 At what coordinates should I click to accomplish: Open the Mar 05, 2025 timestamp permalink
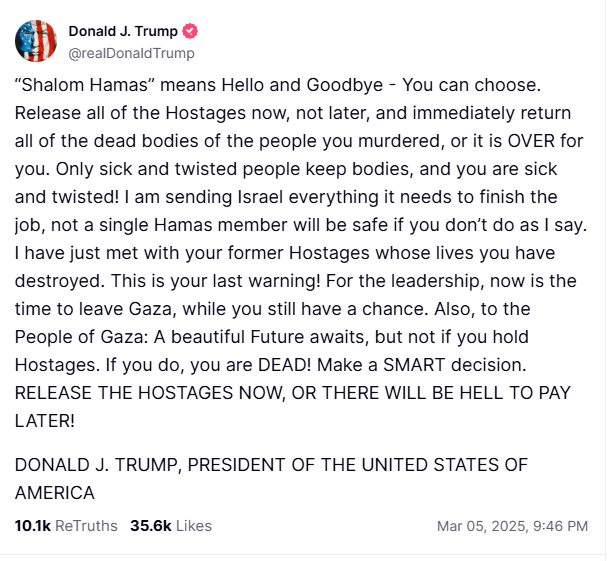click(x=512, y=526)
